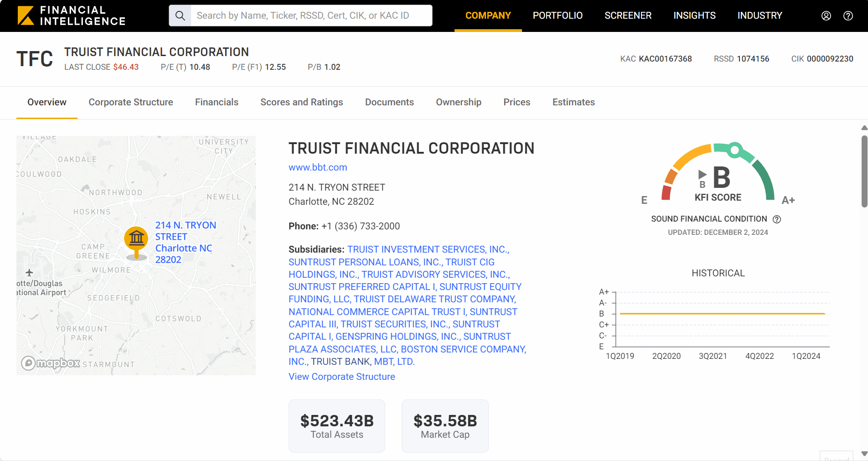The image size is (868, 461).
Task: Open National Commerce Capital Trust I link
Action: [378, 312]
